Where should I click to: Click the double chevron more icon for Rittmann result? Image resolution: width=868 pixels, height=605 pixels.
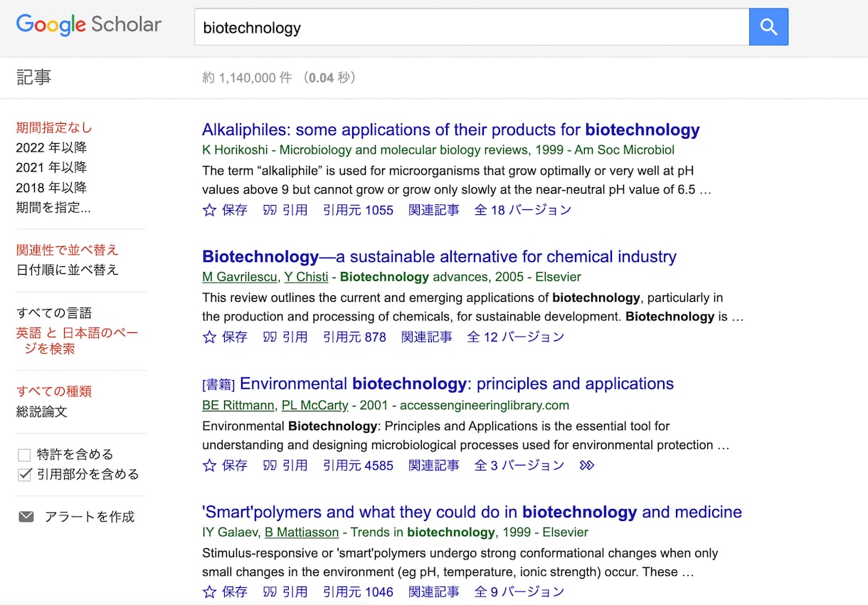(x=587, y=465)
